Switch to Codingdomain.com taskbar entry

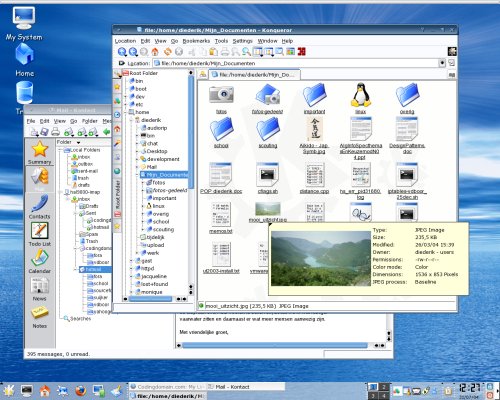167,387
